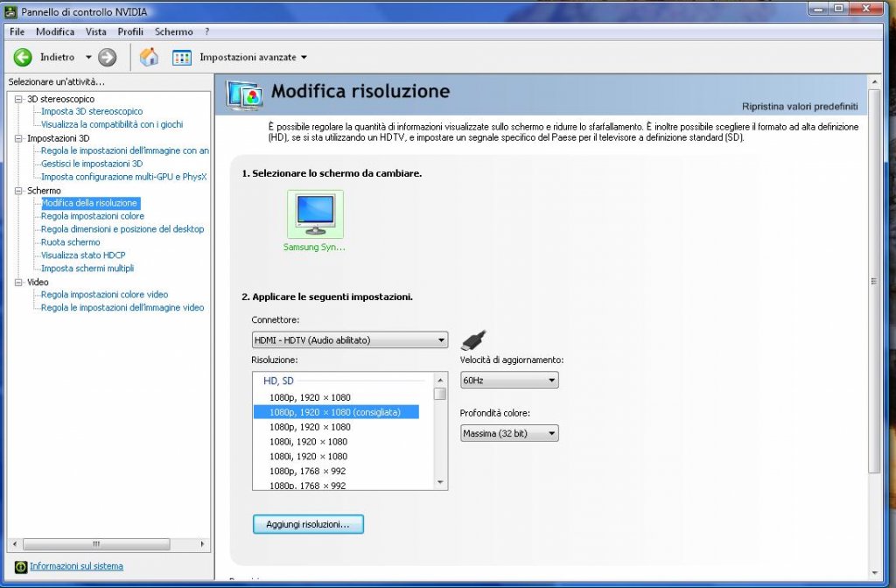
Task: Click resolution list scroll up arrow
Action: pos(440,380)
